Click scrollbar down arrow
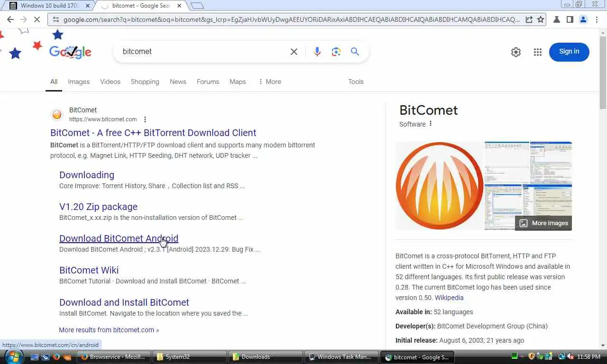 [603, 346]
